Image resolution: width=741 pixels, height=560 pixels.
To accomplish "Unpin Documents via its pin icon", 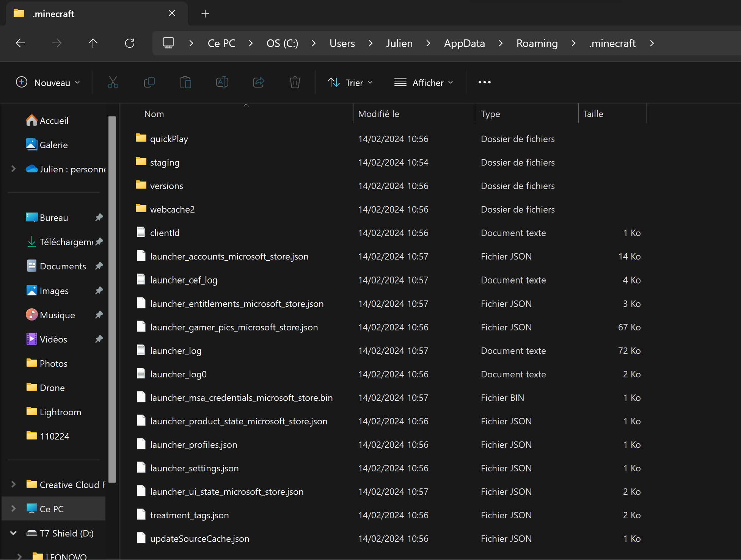I will [x=99, y=266].
